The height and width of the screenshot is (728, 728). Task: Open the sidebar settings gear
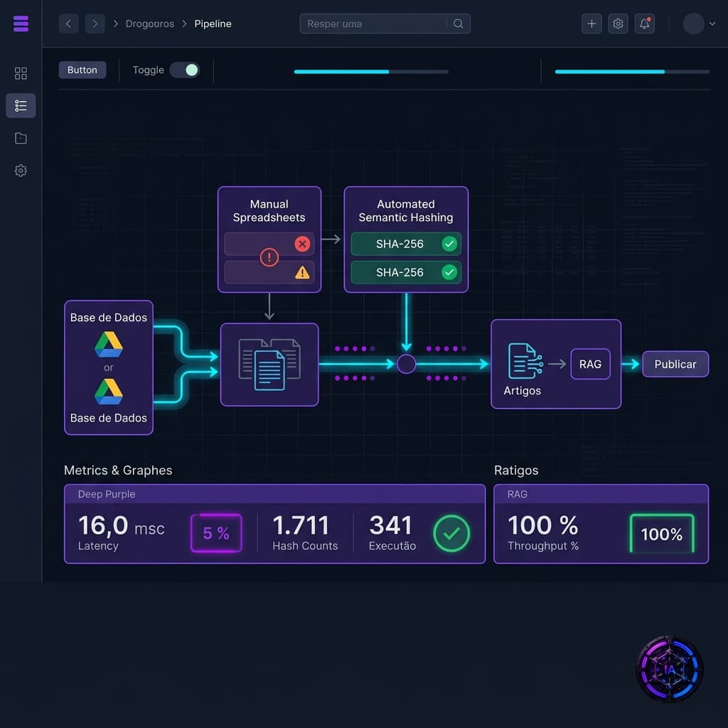coord(21,171)
